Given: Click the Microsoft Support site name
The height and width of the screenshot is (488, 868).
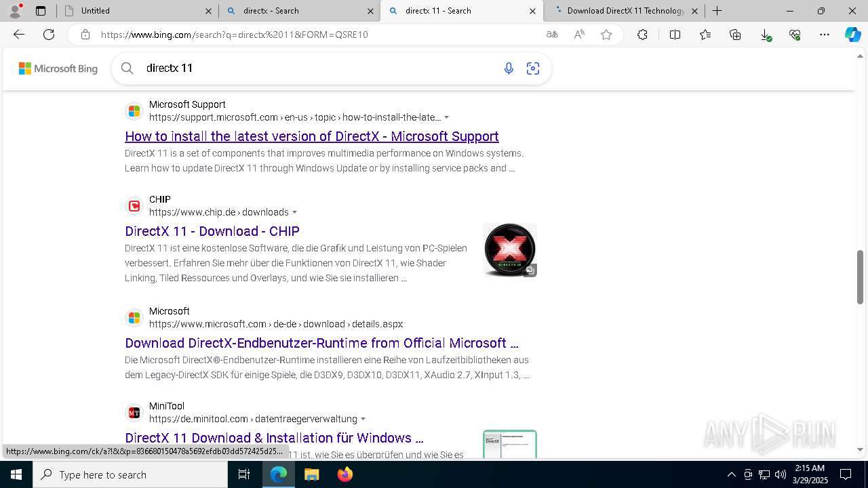Looking at the screenshot, I should pyautogui.click(x=187, y=104).
